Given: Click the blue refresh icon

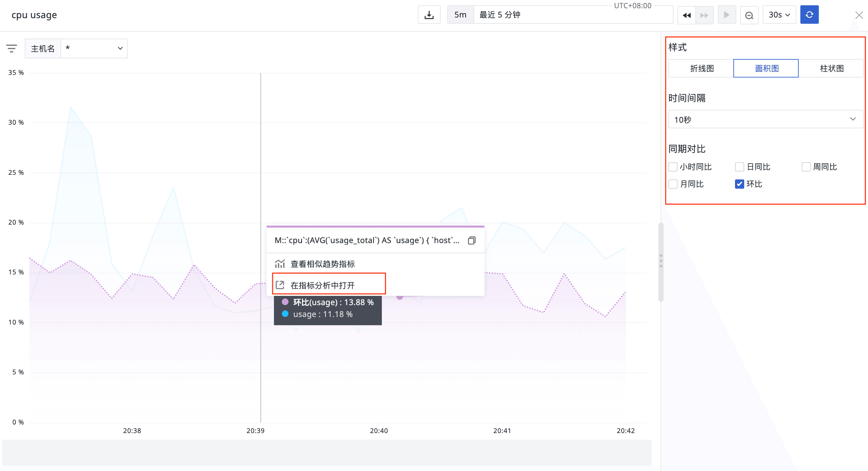Looking at the screenshot, I should click(809, 15).
